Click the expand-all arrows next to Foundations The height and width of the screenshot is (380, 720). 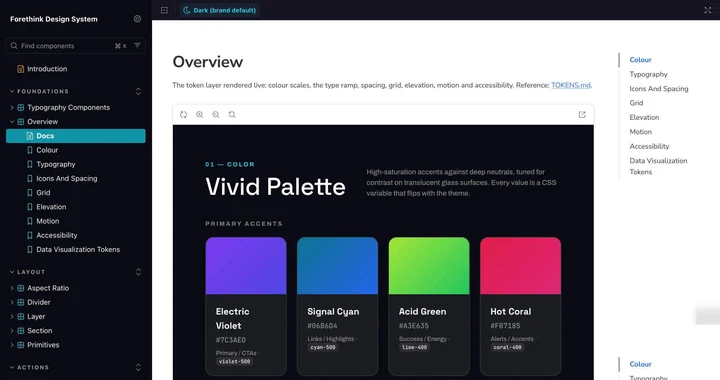tap(138, 91)
